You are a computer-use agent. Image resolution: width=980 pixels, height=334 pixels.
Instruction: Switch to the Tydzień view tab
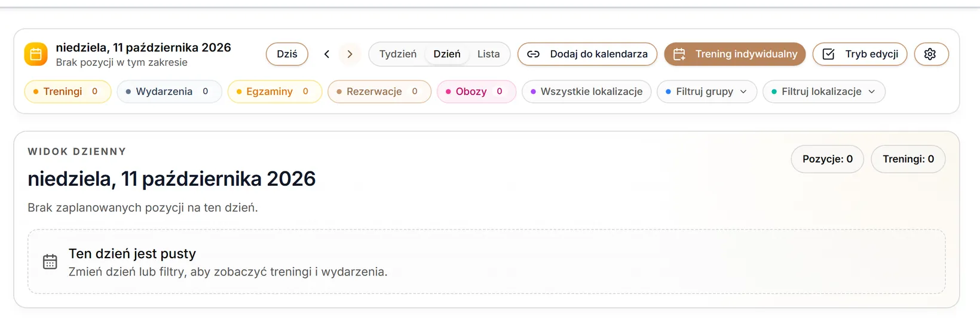point(398,54)
